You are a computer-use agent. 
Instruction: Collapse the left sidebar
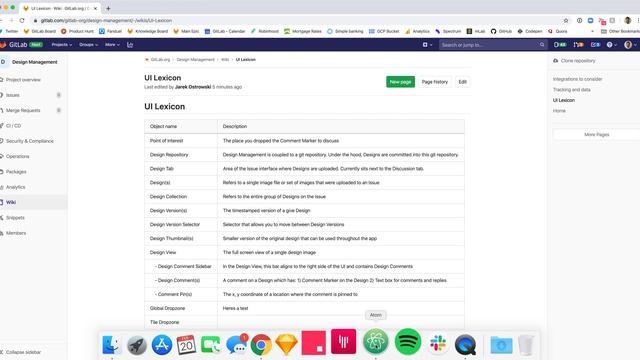[x=20, y=352]
